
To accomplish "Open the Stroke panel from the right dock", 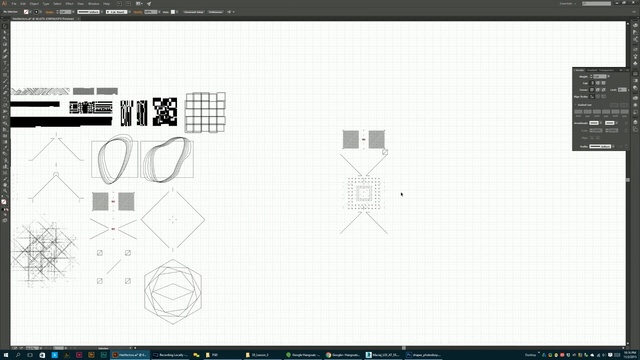I will 636,73.
